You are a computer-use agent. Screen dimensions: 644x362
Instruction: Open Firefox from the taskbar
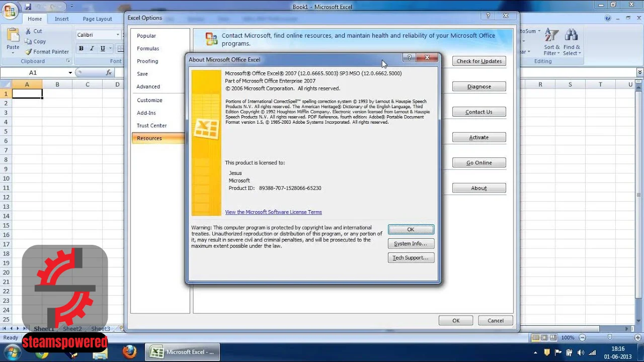click(130, 352)
